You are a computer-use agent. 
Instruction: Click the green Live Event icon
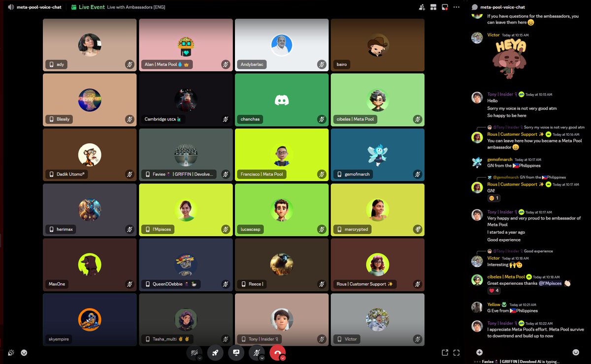point(74,7)
